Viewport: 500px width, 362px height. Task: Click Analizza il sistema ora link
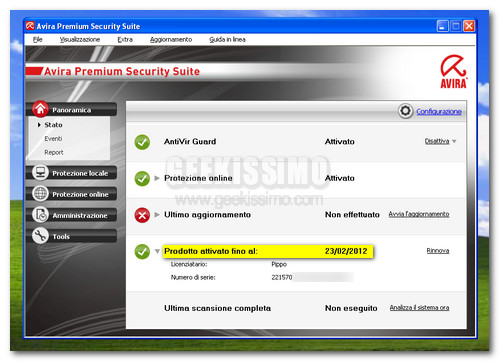point(419,307)
